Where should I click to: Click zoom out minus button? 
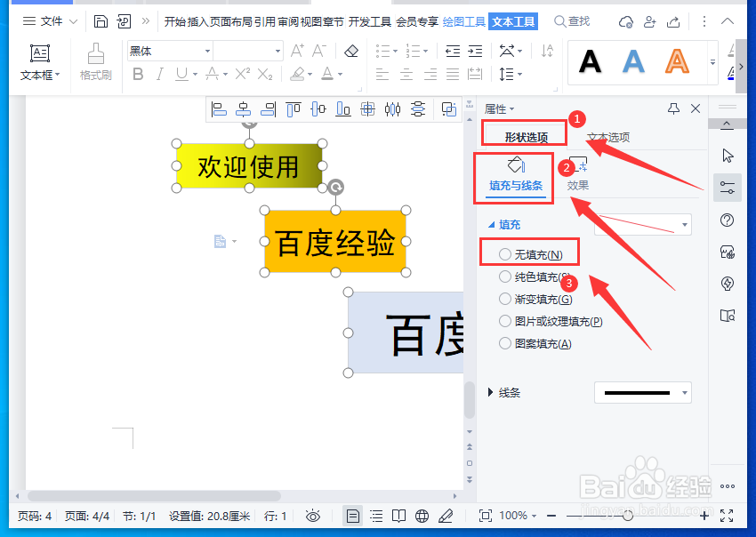[552, 517]
